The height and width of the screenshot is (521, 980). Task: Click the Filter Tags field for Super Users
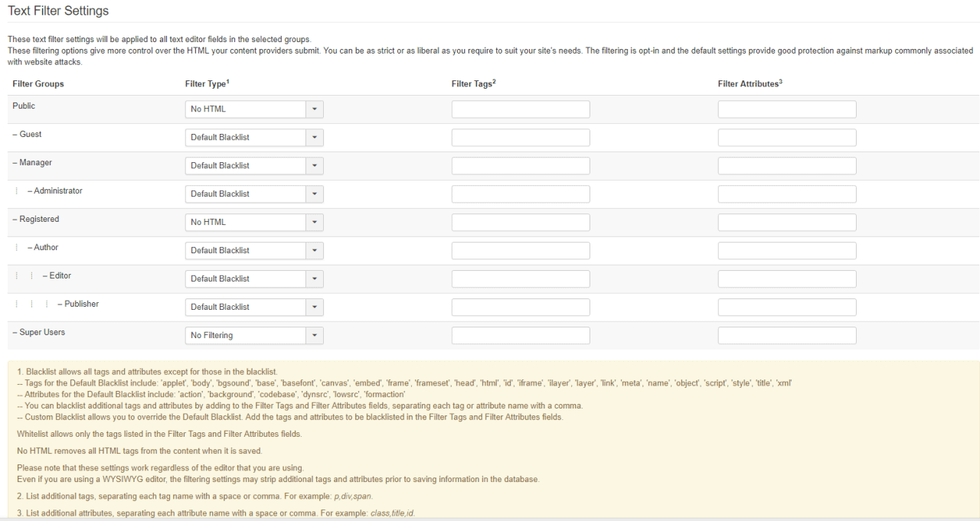click(x=521, y=336)
